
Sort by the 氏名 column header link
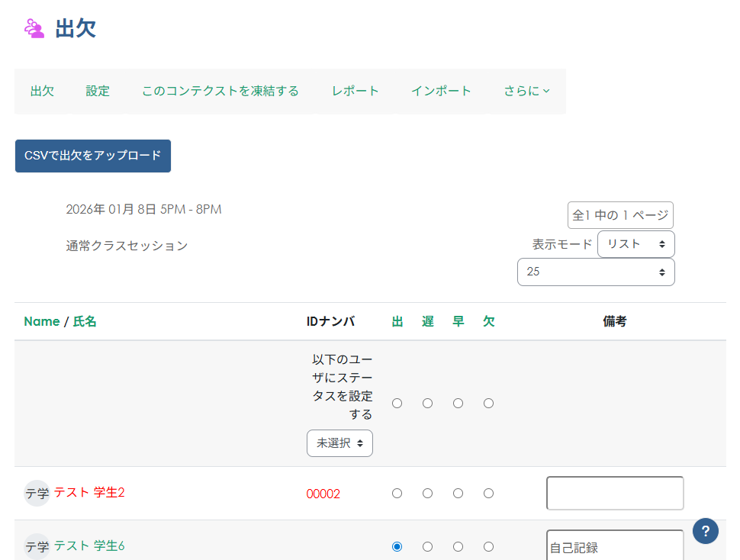(x=85, y=321)
